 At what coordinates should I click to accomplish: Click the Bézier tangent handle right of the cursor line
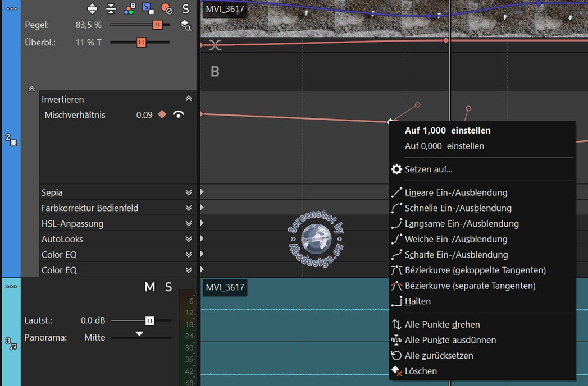click(468, 109)
